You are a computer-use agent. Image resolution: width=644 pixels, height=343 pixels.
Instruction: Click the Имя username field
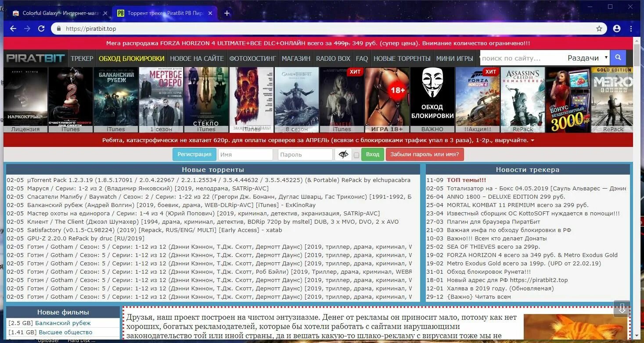coord(246,155)
